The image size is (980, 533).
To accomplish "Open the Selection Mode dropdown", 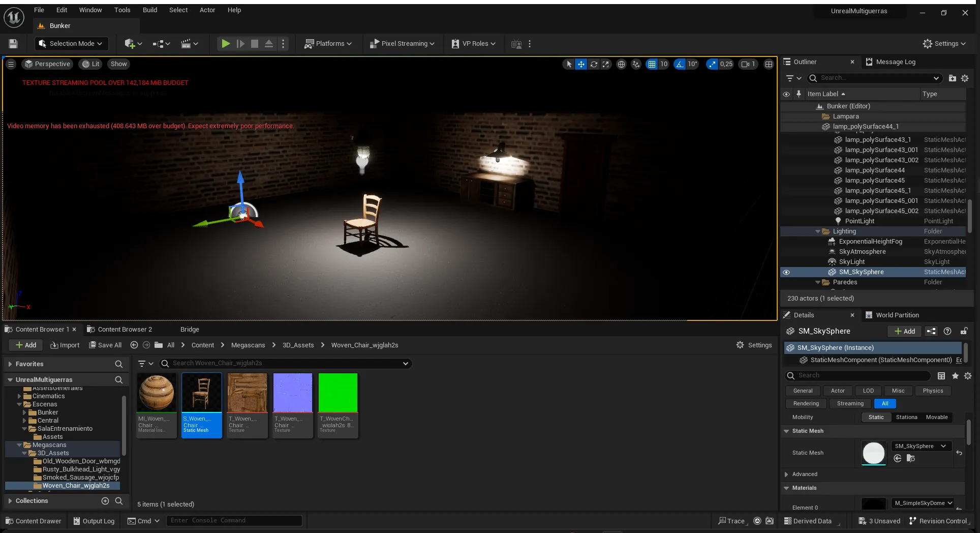I will coord(71,44).
